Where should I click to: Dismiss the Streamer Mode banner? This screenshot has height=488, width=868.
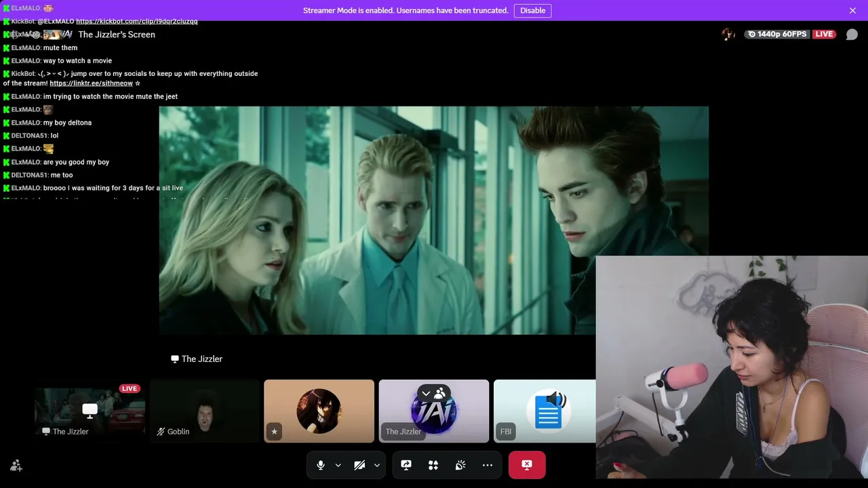click(852, 10)
